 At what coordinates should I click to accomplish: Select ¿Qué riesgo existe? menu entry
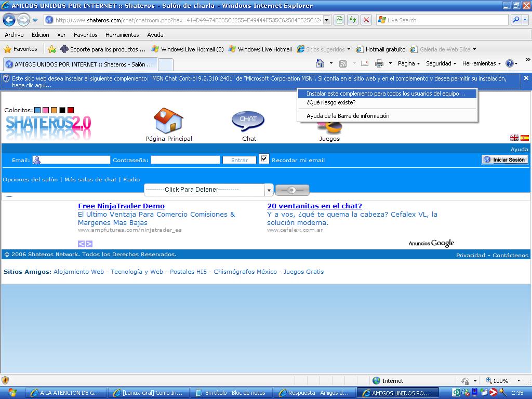pyautogui.click(x=387, y=102)
